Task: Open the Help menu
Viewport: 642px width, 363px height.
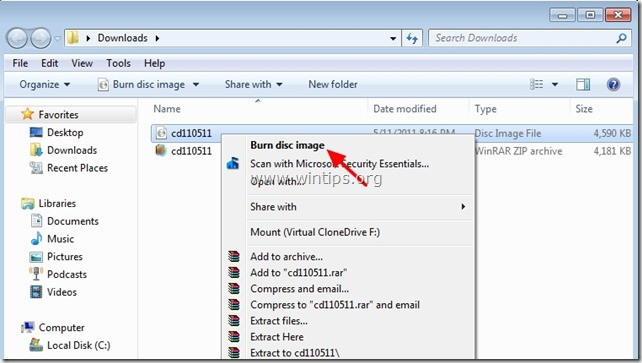Action: 154,63
